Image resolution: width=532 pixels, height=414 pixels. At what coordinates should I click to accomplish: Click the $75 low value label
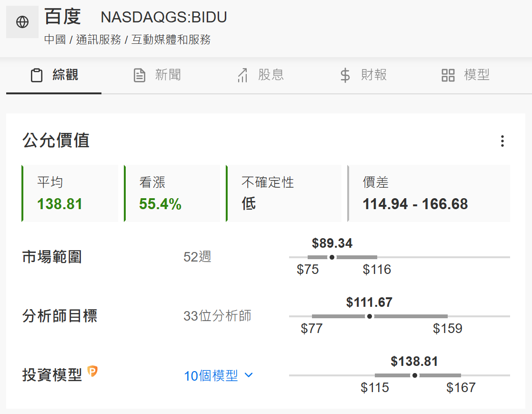tap(308, 270)
